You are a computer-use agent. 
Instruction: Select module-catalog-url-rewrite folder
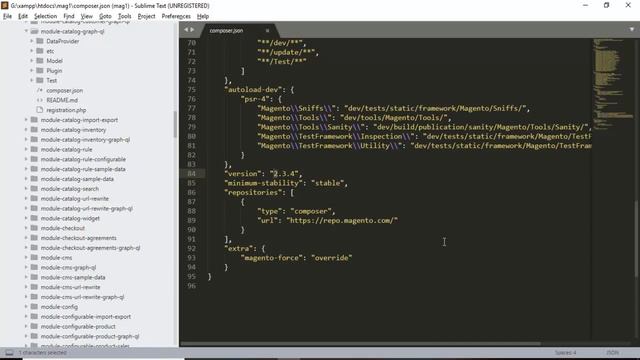75,199
